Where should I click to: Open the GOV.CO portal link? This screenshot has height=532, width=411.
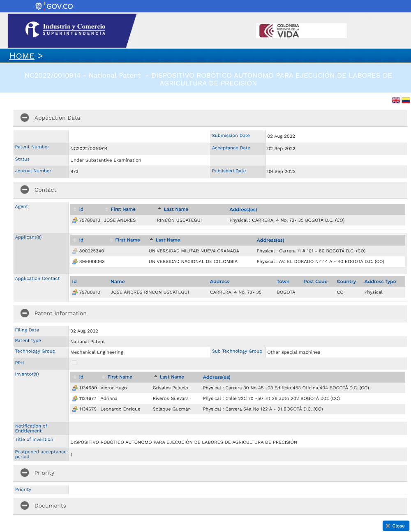tap(55, 6)
